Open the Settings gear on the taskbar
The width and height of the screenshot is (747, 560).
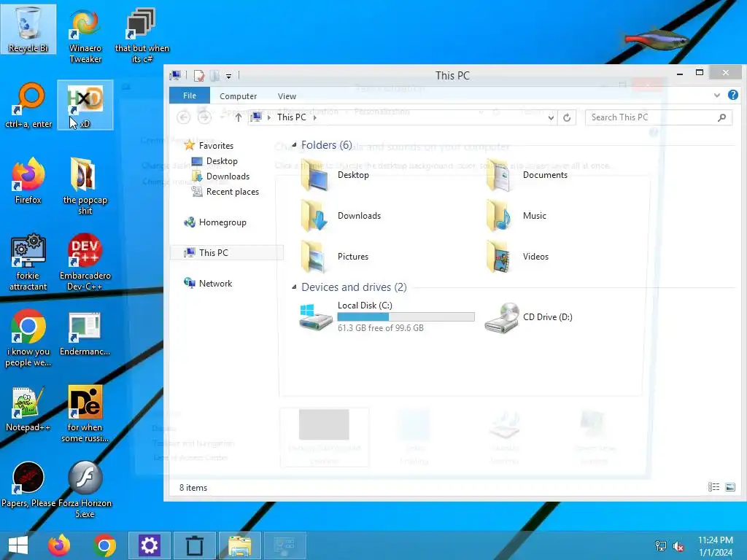(x=149, y=545)
